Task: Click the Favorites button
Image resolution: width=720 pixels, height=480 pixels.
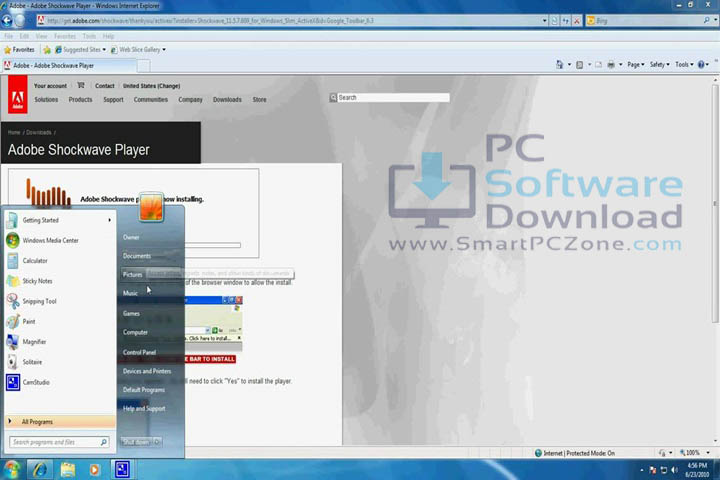Action: pos(19,50)
